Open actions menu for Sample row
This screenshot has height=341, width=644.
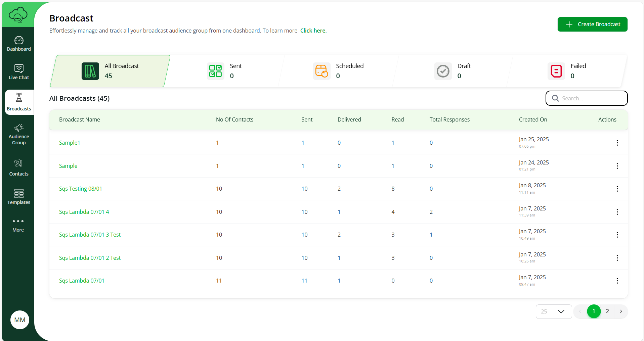coord(617,166)
